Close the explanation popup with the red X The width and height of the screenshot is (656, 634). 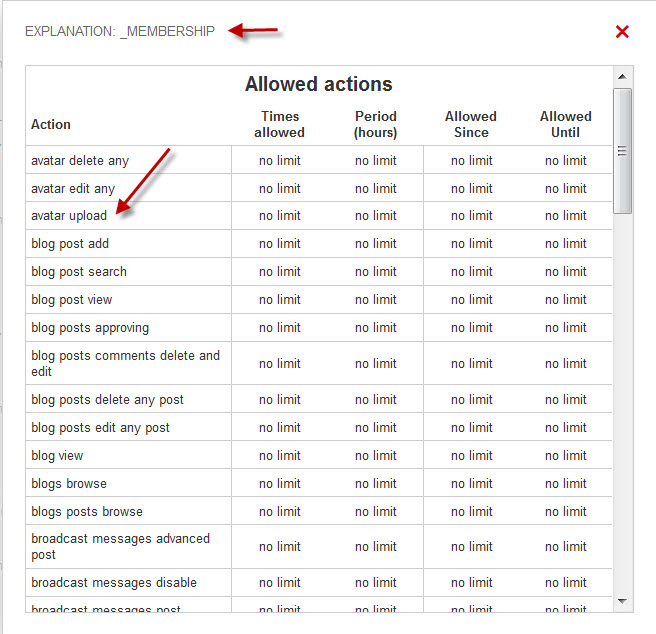622,32
